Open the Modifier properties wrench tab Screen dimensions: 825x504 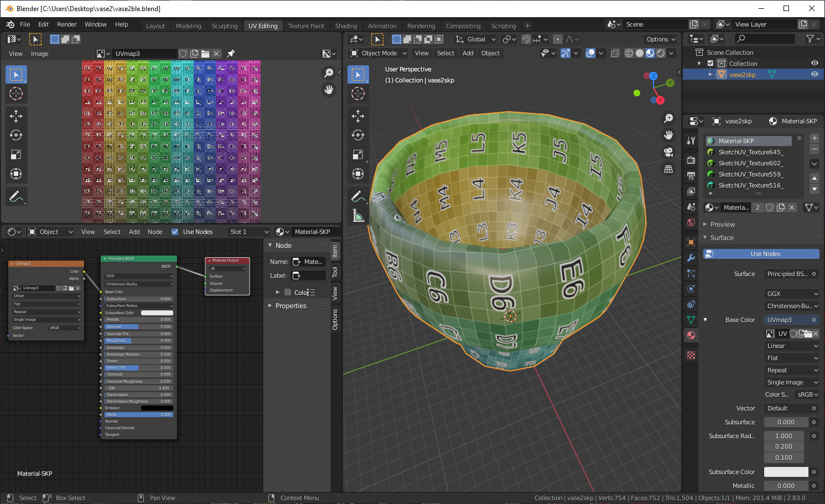pos(691,258)
